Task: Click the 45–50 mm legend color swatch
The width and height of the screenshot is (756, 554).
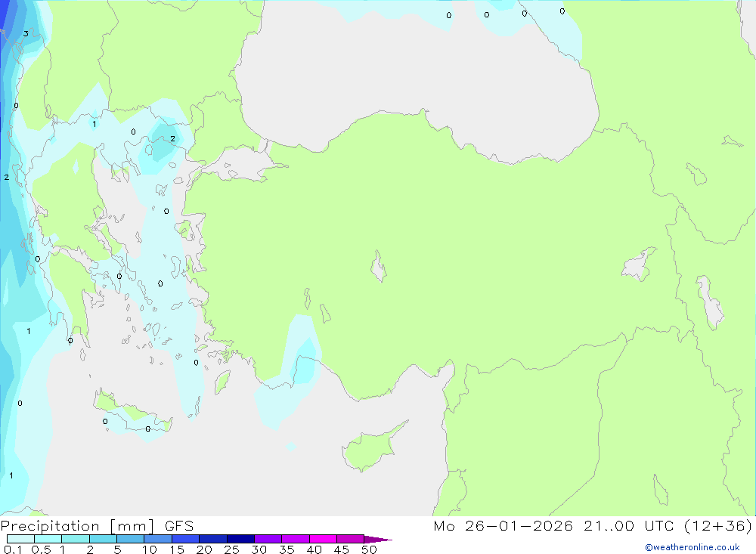Action: pos(350,539)
